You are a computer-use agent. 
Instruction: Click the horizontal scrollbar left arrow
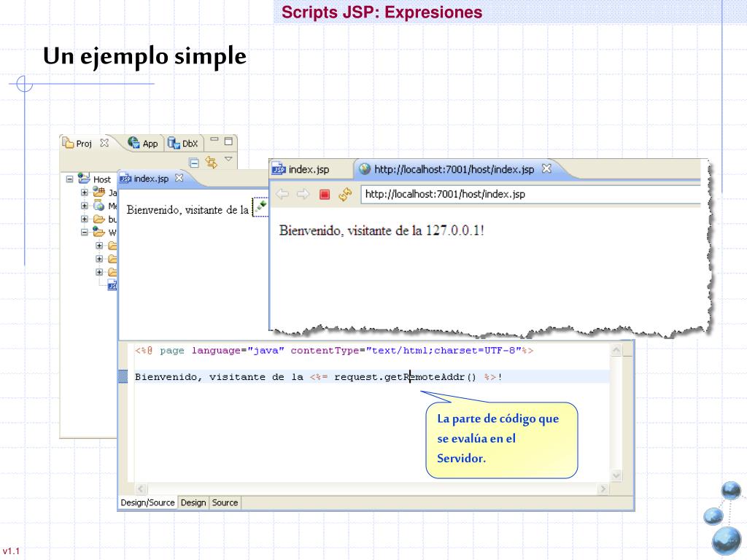(x=141, y=489)
